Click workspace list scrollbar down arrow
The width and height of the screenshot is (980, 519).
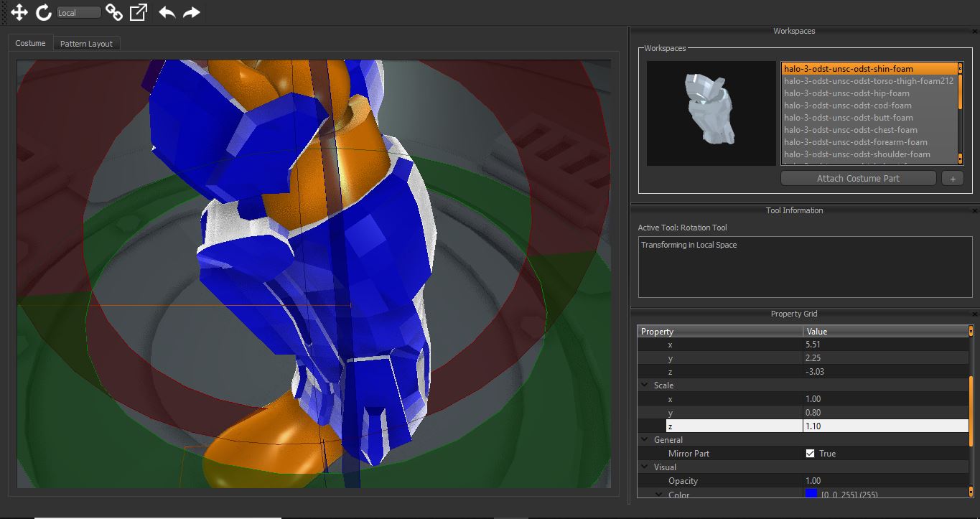(960, 160)
